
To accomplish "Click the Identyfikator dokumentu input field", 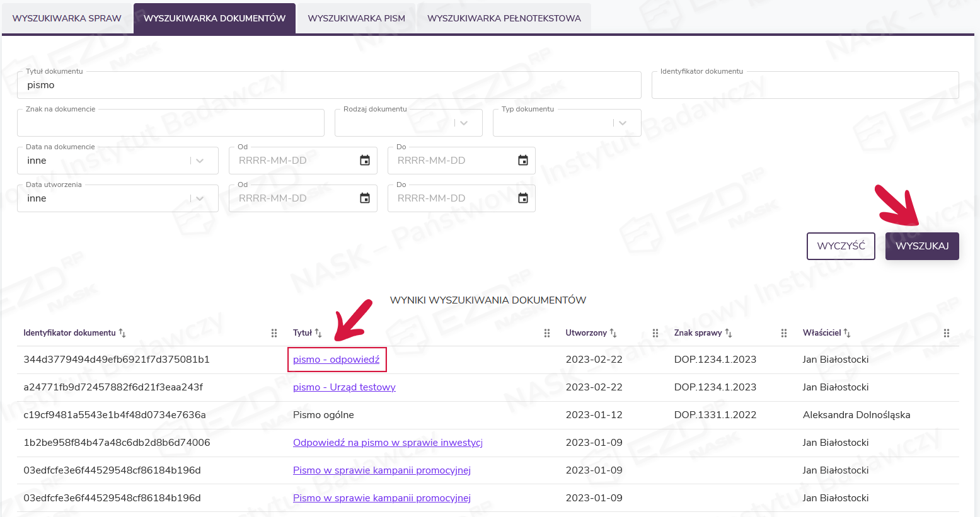I will point(805,86).
